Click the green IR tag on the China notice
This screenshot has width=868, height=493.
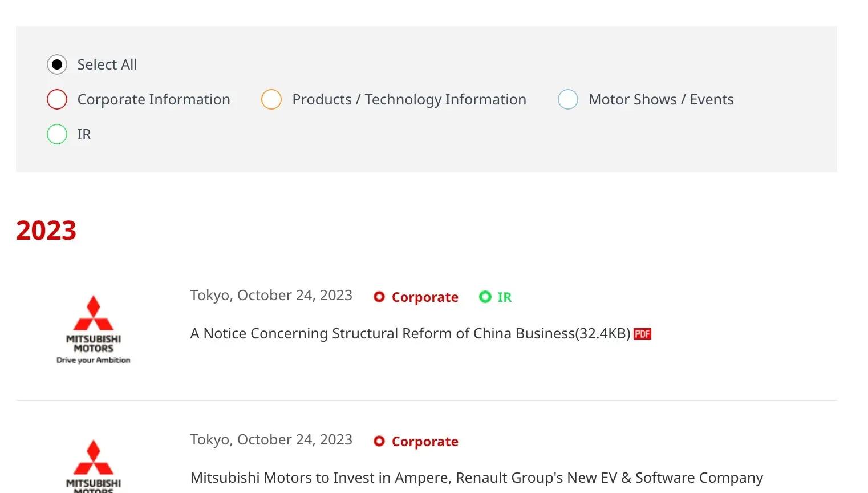pos(495,297)
